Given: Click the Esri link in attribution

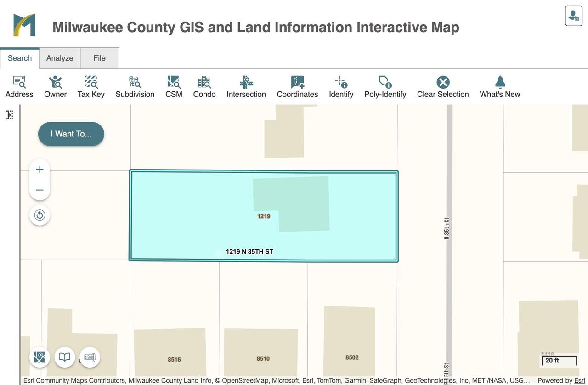Looking at the screenshot, I should click(x=579, y=380).
